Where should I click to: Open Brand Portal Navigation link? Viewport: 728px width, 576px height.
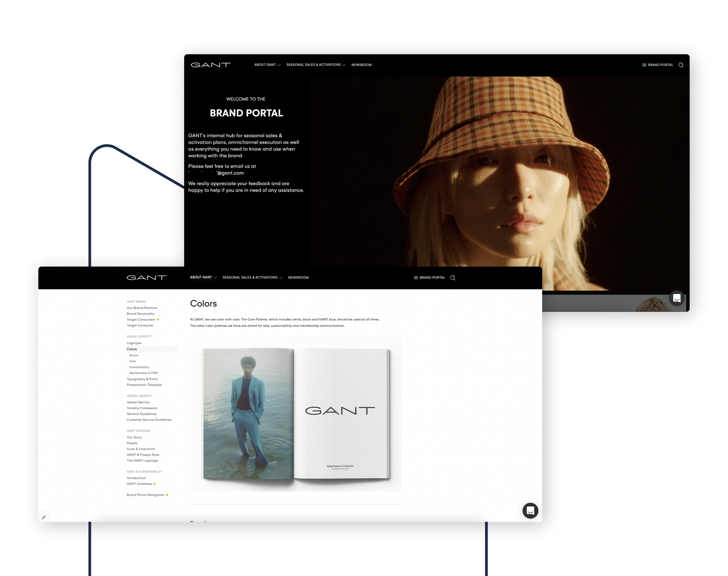[146, 495]
